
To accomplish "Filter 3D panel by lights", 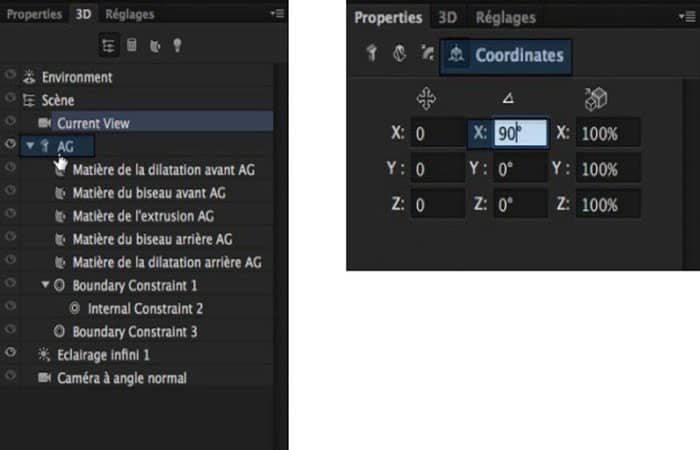I will pyautogui.click(x=179, y=45).
